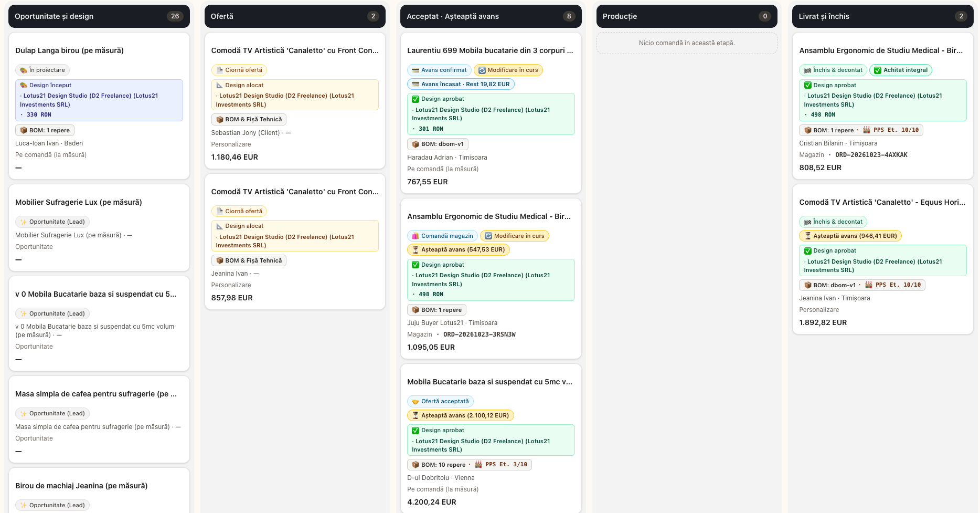980x513 pixels.
Task: Click the 'Comandă magazin' shopping bag icon
Action: (x=416, y=236)
